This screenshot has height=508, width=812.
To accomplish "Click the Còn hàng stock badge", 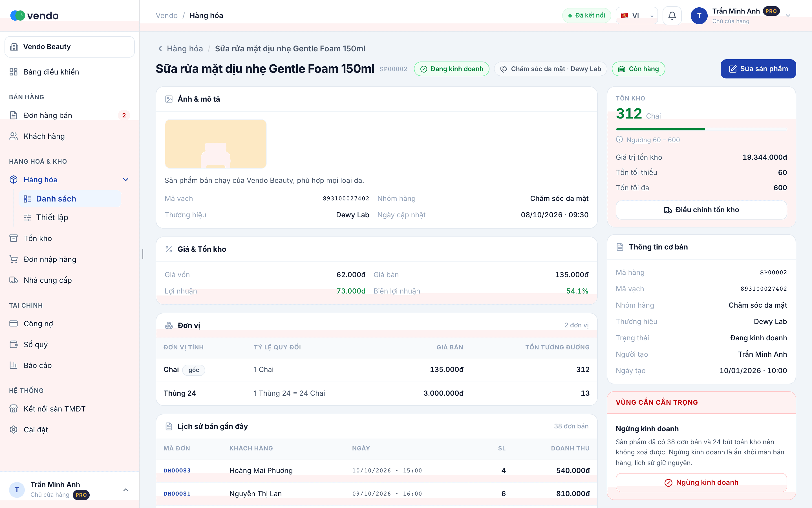I will click(639, 69).
